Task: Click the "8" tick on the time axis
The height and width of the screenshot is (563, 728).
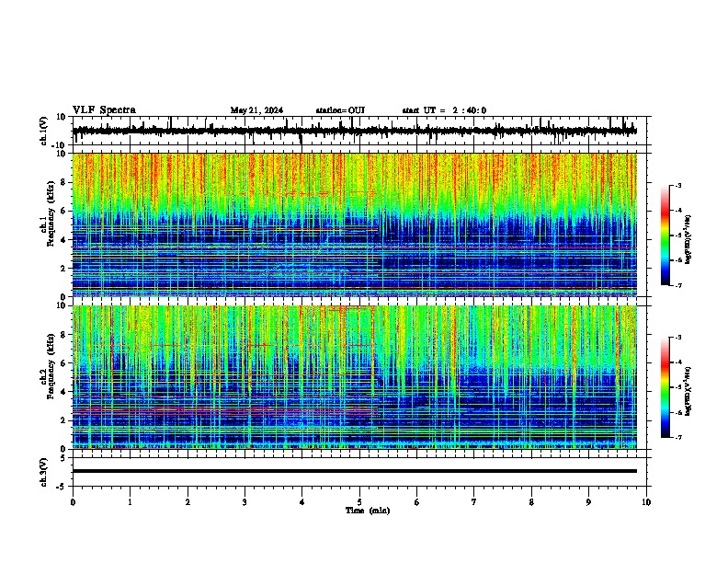Action: click(x=531, y=502)
